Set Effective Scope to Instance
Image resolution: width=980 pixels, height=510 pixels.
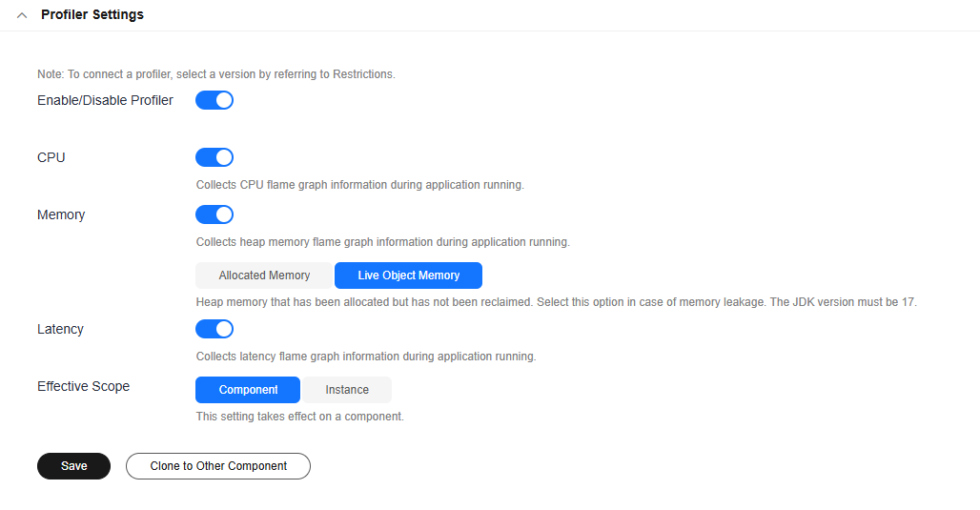(x=346, y=390)
